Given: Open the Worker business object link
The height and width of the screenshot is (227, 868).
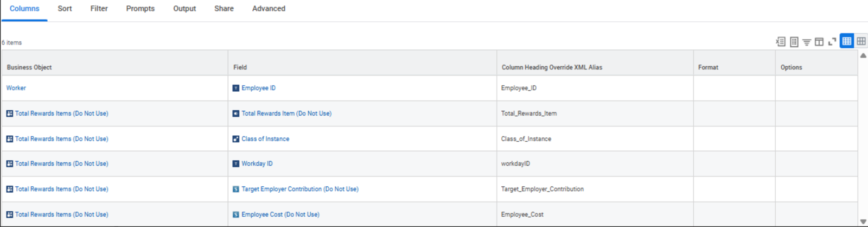Looking at the screenshot, I should coord(16,88).
